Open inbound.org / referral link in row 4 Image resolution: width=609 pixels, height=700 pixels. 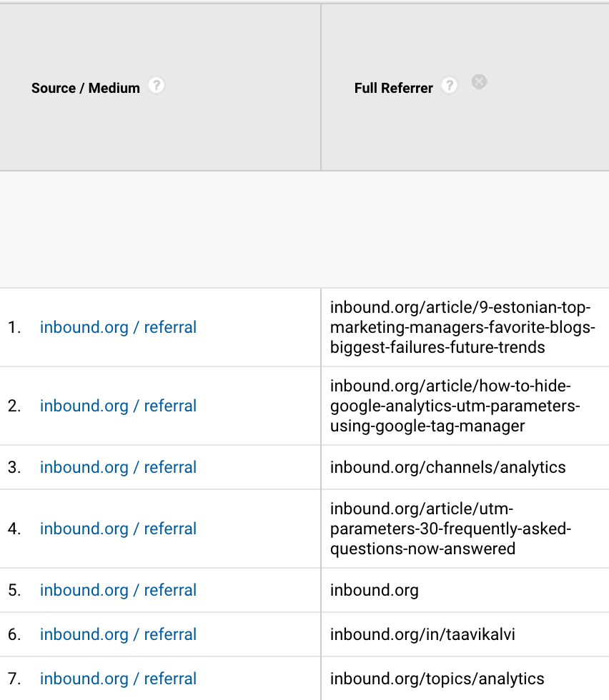pos(118,529)
